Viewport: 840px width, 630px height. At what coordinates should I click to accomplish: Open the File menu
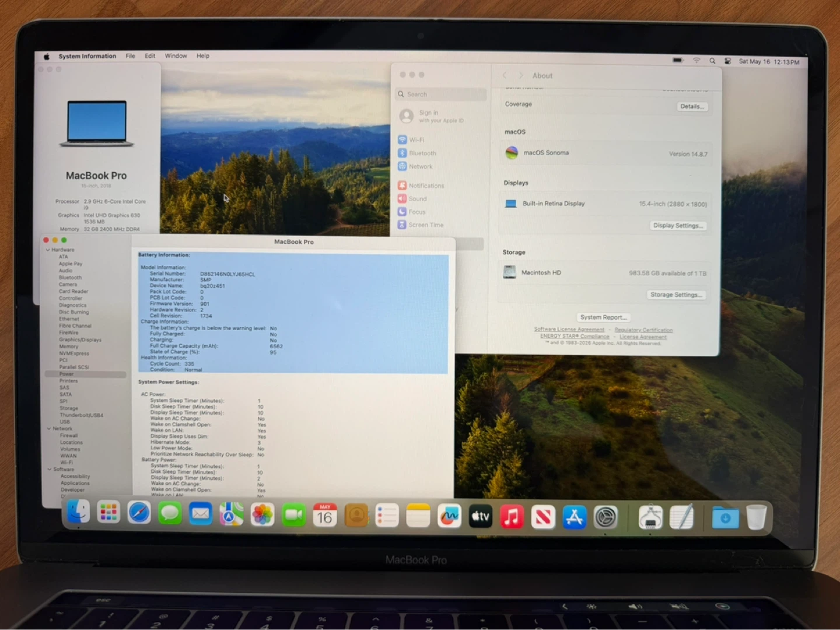130,56
